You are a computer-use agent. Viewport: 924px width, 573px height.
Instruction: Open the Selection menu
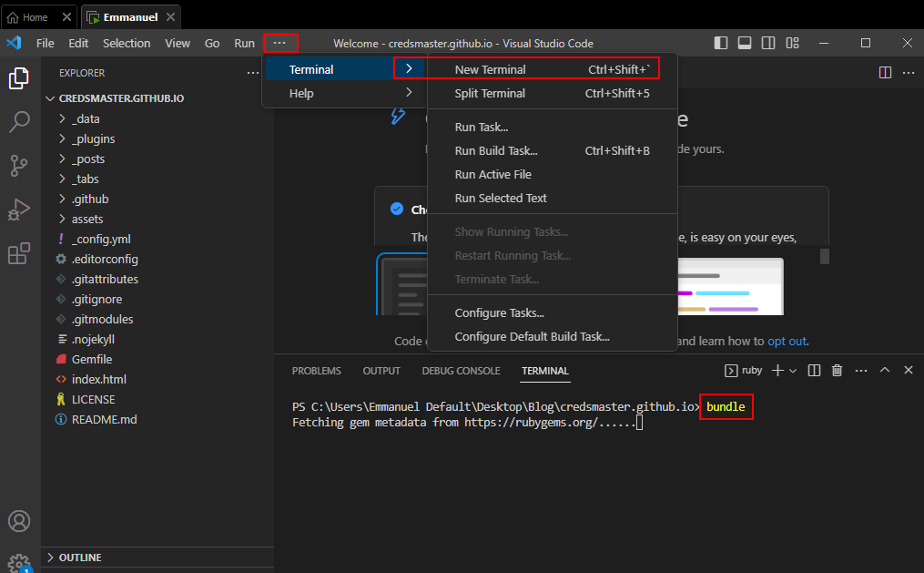(x=127, y=43)
